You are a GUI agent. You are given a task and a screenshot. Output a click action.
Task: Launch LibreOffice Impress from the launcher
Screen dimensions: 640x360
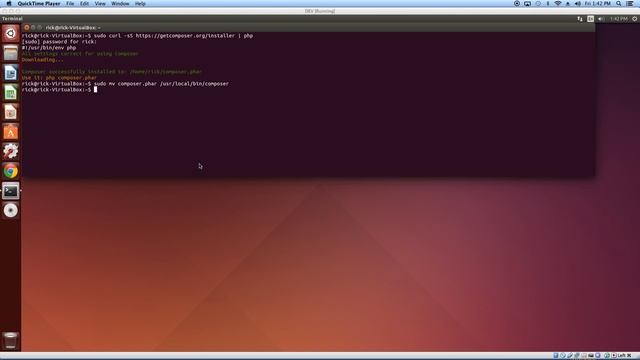tap(11, 112)
